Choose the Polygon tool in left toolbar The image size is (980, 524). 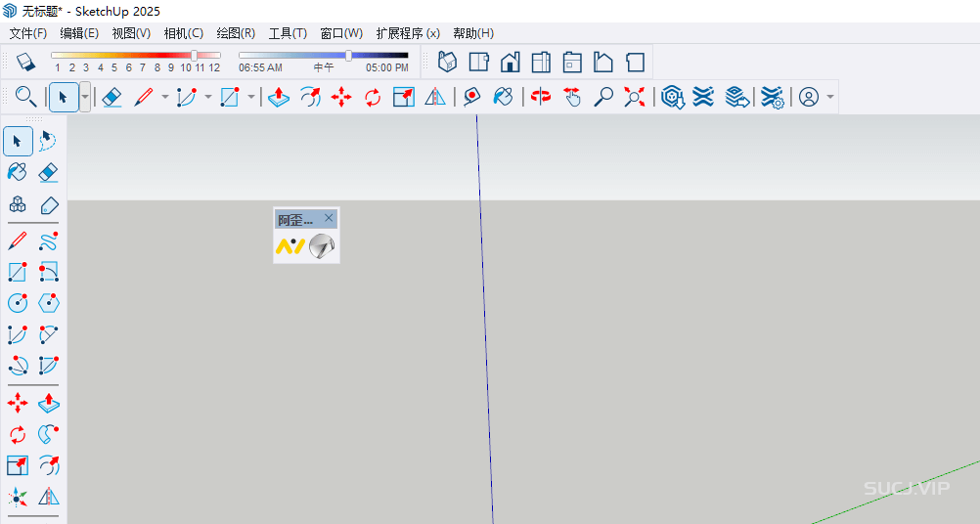tap(48, 302)
